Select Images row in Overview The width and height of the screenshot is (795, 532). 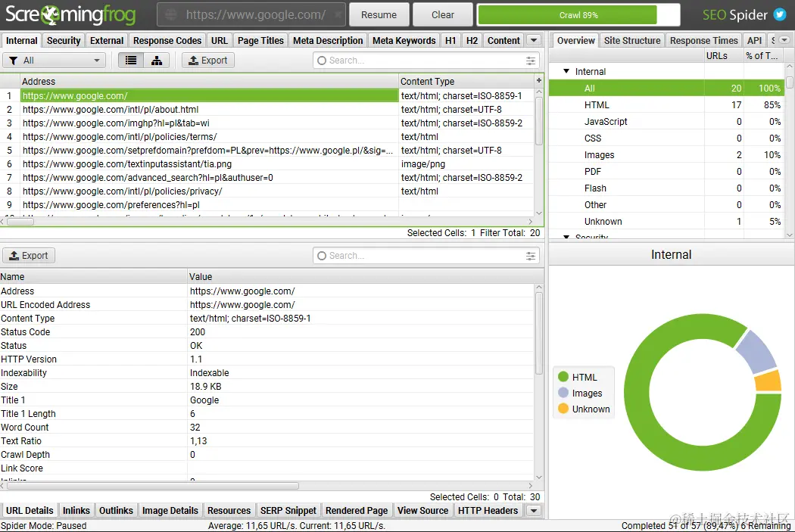point(667,155)
